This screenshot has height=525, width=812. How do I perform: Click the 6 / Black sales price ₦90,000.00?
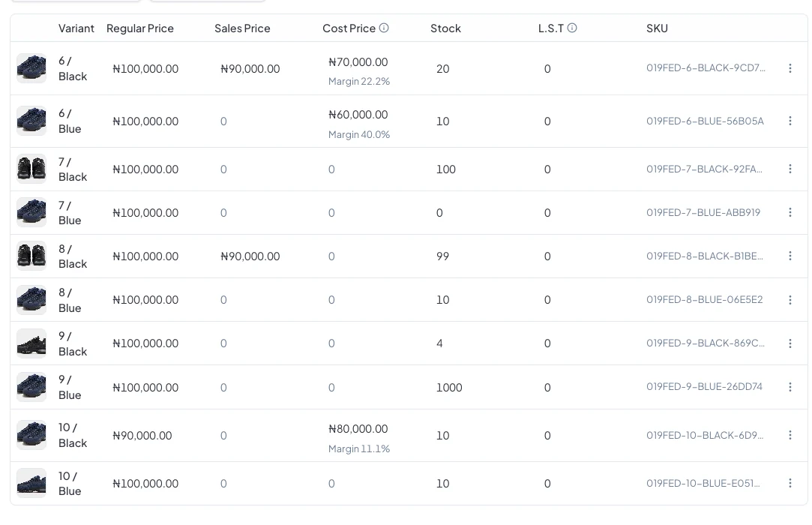pyautogui.click(x=250, y=69)
